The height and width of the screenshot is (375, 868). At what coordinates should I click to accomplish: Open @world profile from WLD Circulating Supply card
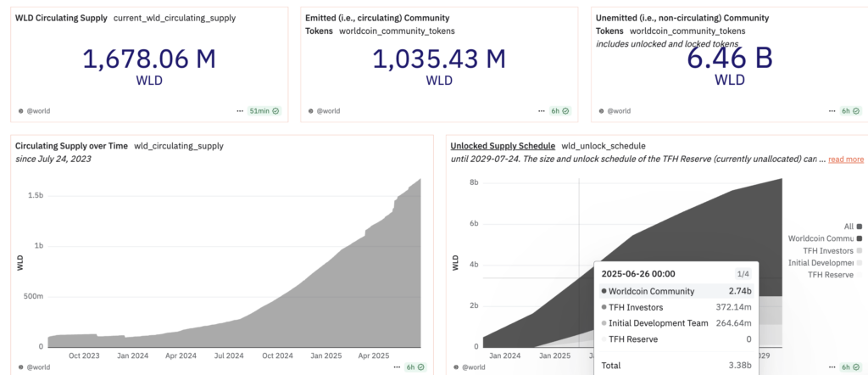point(34,111)
